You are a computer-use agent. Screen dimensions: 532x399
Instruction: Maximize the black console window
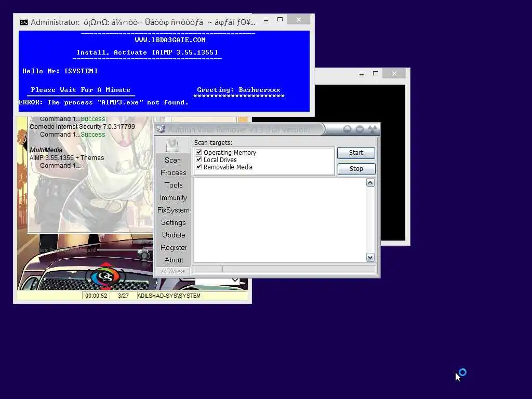(x=376, y=73)
